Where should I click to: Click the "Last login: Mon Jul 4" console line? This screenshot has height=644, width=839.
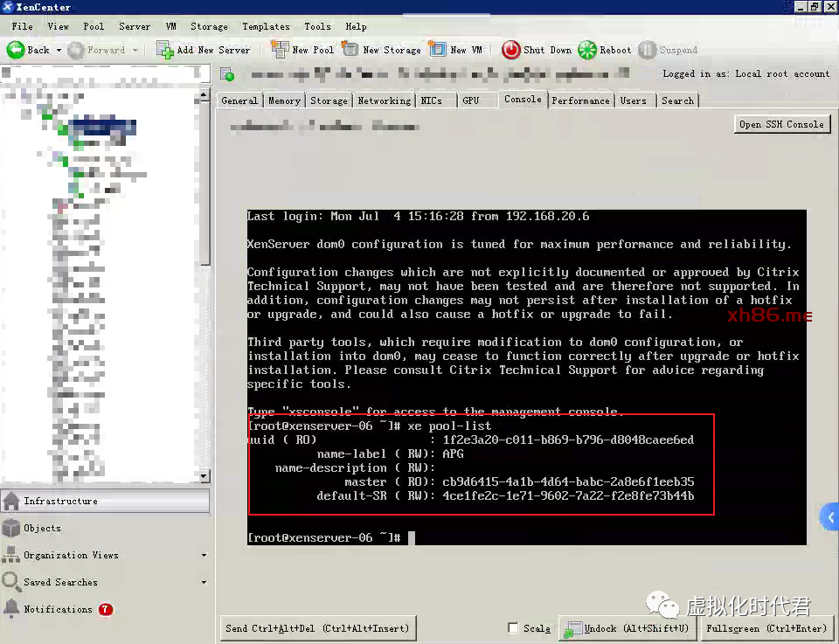[x=418, y=217]
